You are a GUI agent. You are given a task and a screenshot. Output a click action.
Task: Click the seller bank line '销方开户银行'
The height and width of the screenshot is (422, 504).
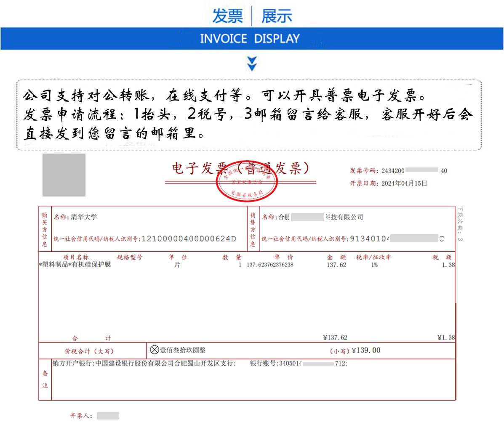coord(144,363)
